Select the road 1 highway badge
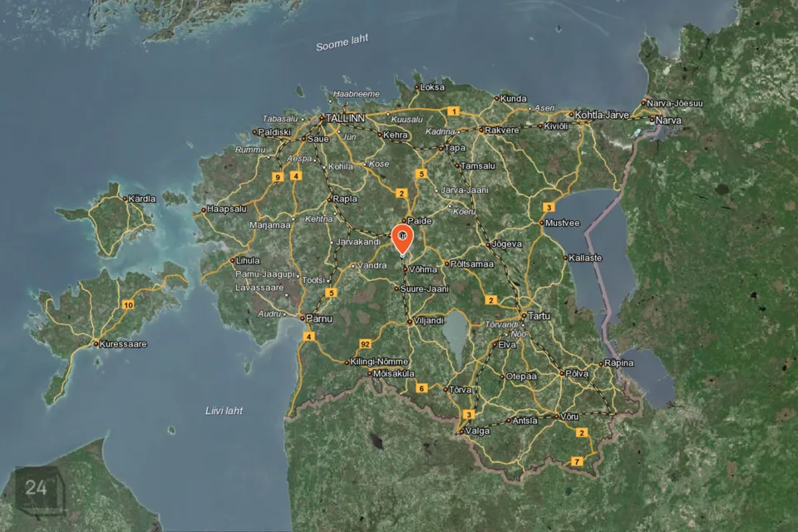 (453, 111)
